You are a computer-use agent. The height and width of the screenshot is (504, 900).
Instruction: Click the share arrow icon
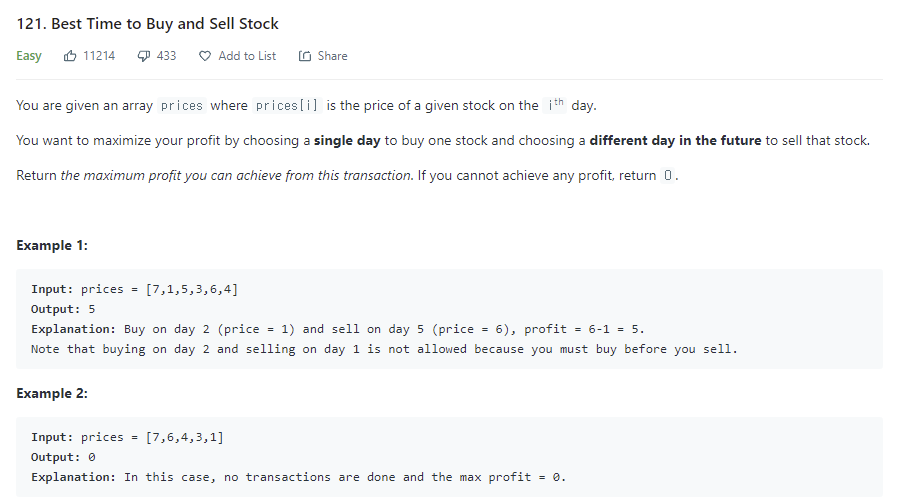305,56
